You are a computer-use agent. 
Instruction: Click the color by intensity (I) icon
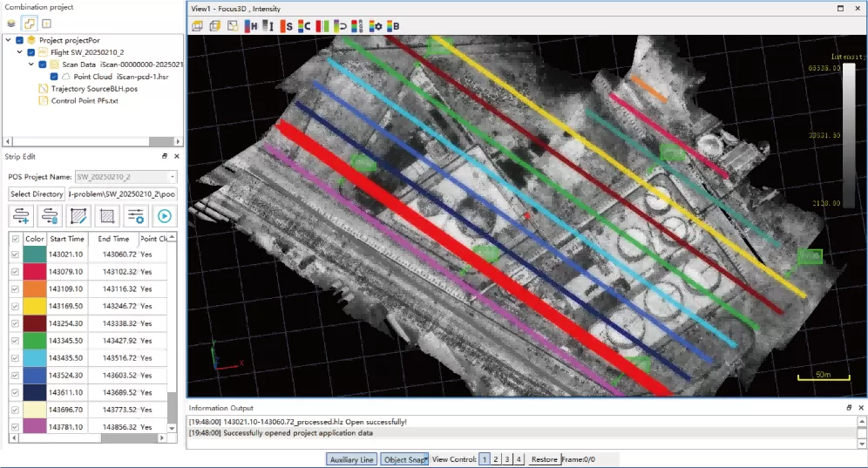269,25
